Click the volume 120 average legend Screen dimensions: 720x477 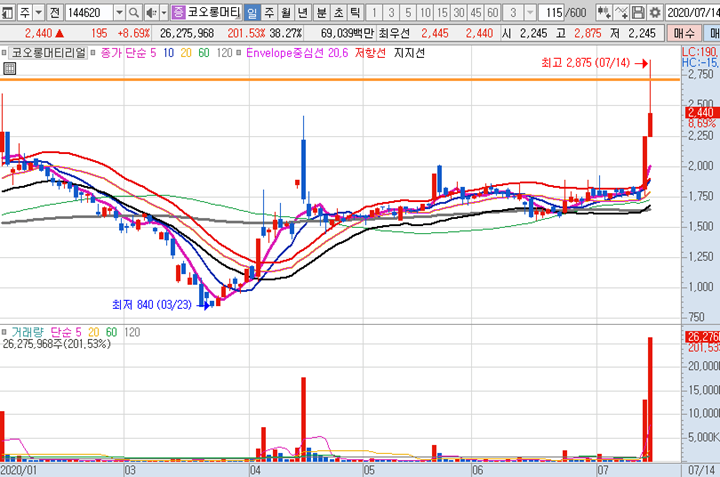tap(132, 331)
